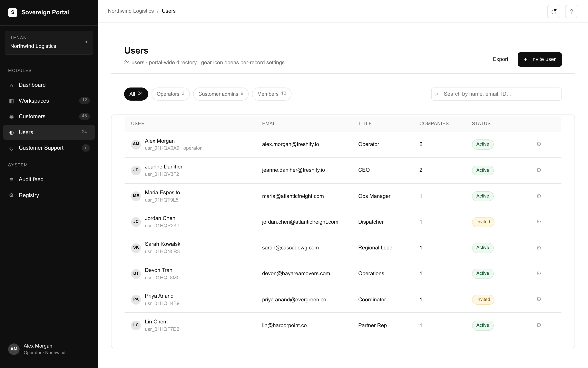Sort by the EMAIL column header
The width and height of the screenshot is (588, 368).
(269, 123)
